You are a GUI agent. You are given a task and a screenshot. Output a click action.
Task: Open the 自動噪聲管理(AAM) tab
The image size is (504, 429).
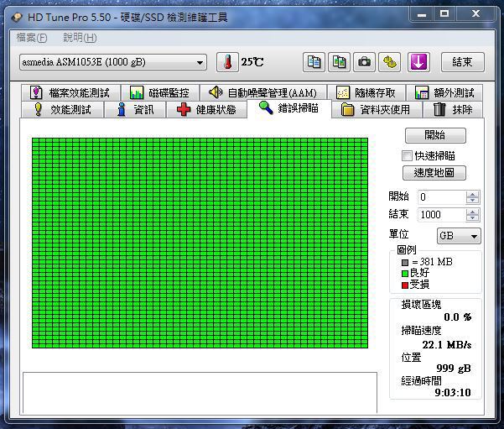pyautogui.click(x=263, y=92)
